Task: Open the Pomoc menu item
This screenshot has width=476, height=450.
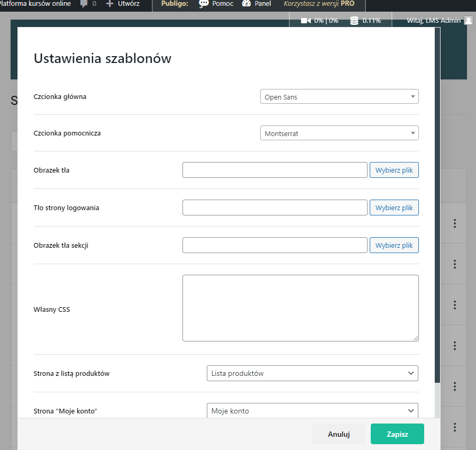Action: click(x=223, y=4)
